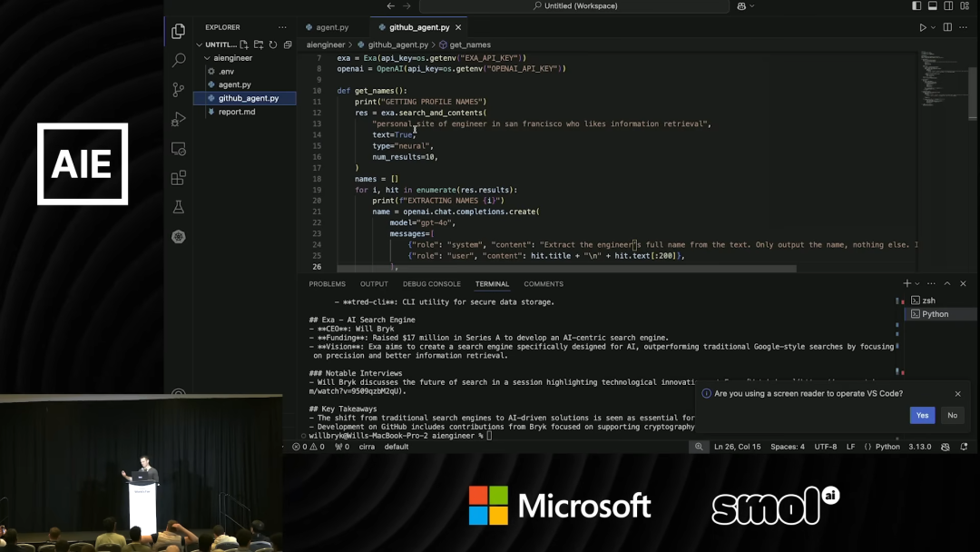The width and height of the screenshot is (980, 552).
Task: Collapse the UNTITL... workspace section
Action: pos(216,44)
